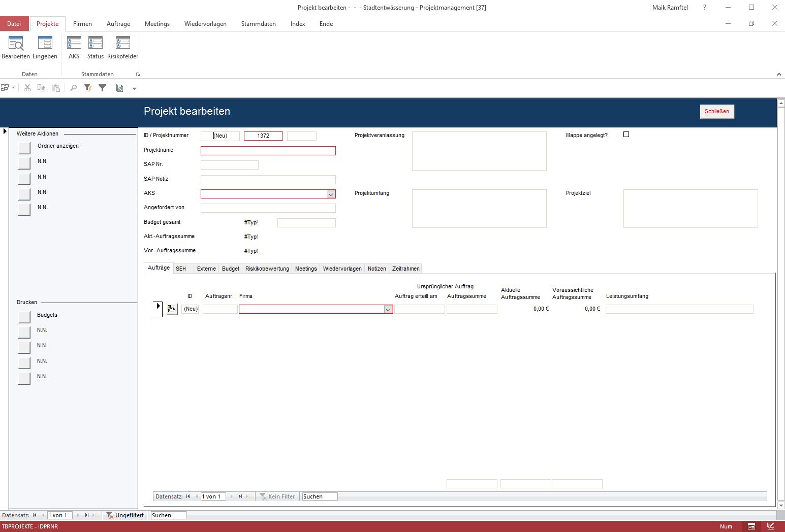Click the main form Suchen search box
The image size is (785, 532).
pos(168,515)
